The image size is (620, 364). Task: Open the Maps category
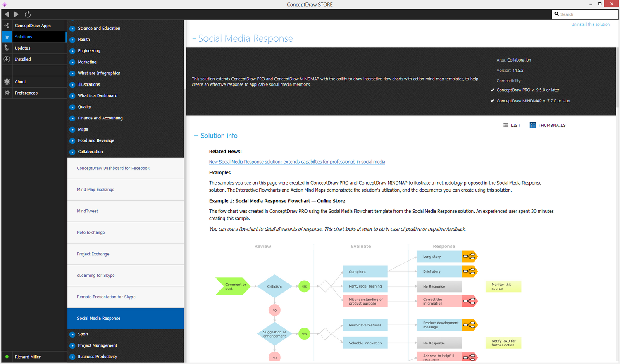(83, 129)
